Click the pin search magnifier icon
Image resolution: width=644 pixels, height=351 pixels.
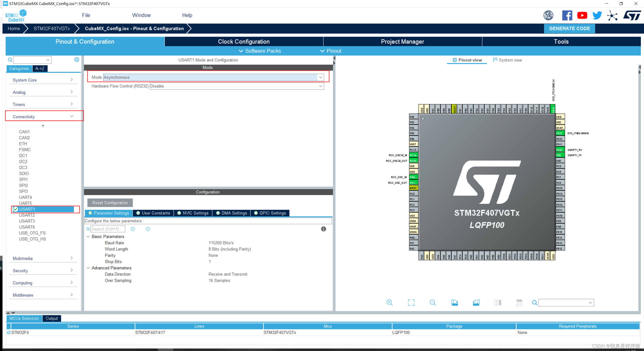coord(534,303)
